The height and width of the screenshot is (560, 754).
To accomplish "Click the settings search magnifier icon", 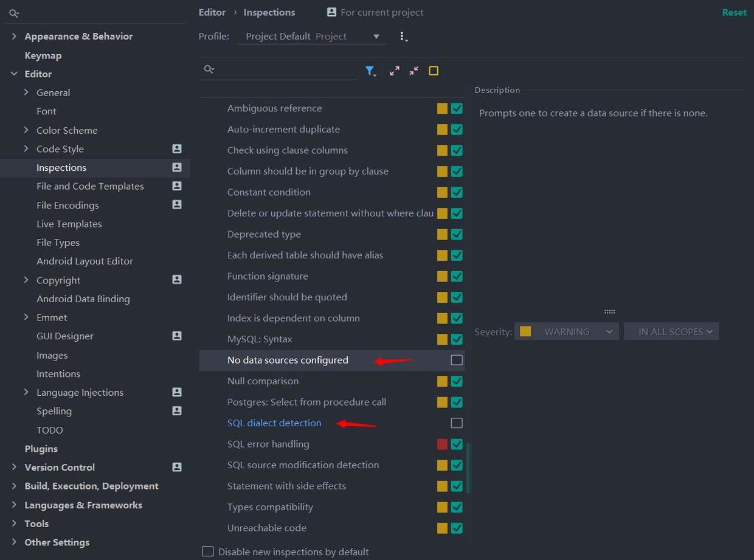I will point(14,13).
